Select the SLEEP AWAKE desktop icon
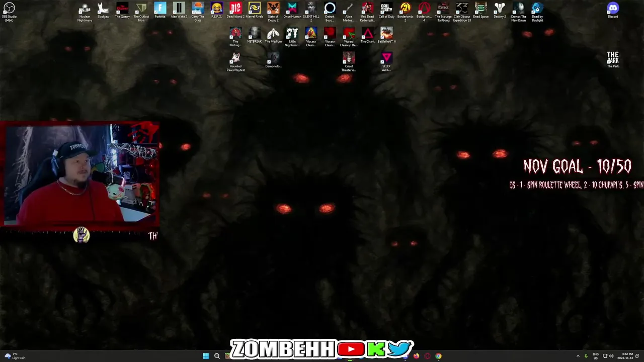 pyautogui.click(x=386, y=62)
